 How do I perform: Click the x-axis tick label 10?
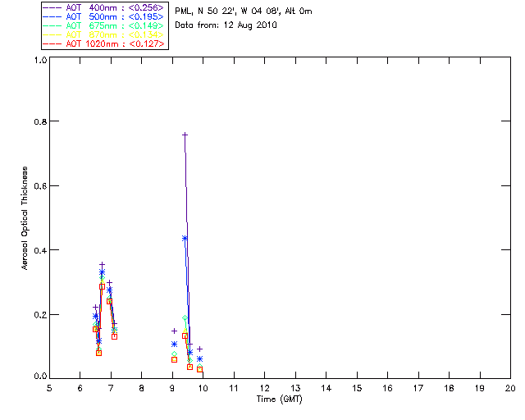tap(203, 388)
